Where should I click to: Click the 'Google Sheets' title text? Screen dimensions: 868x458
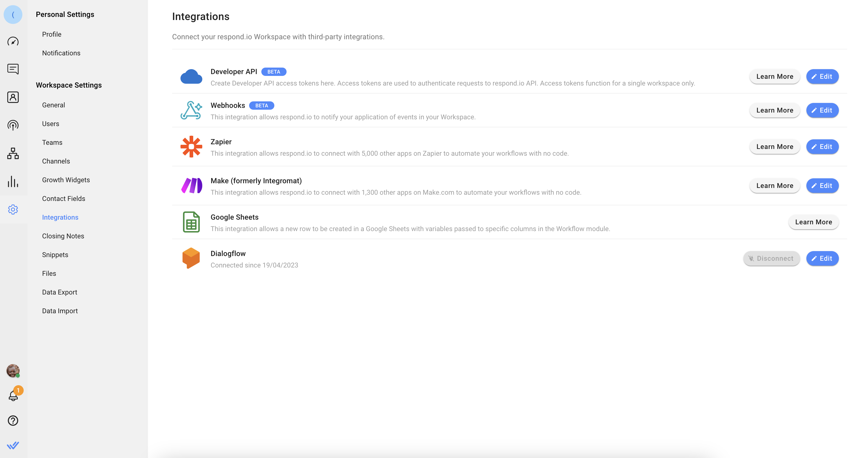click(x=235, y=217)
